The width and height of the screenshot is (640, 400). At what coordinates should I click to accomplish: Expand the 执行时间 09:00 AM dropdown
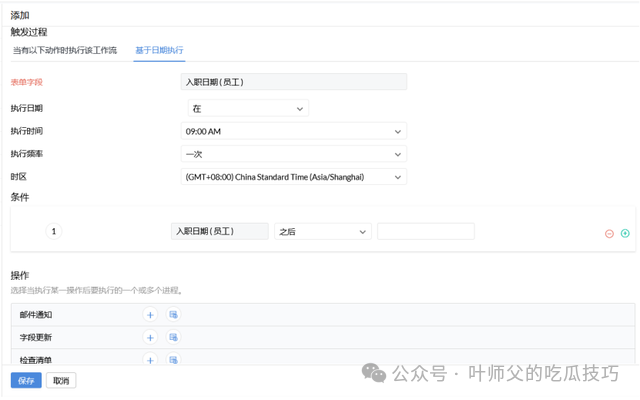pos(293,131)
